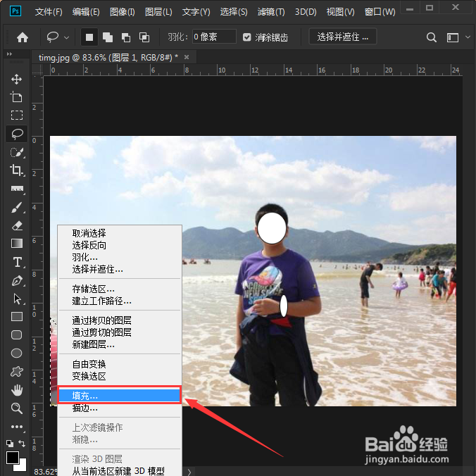Click the 选择并遮住 ... button

click(343, 37)
